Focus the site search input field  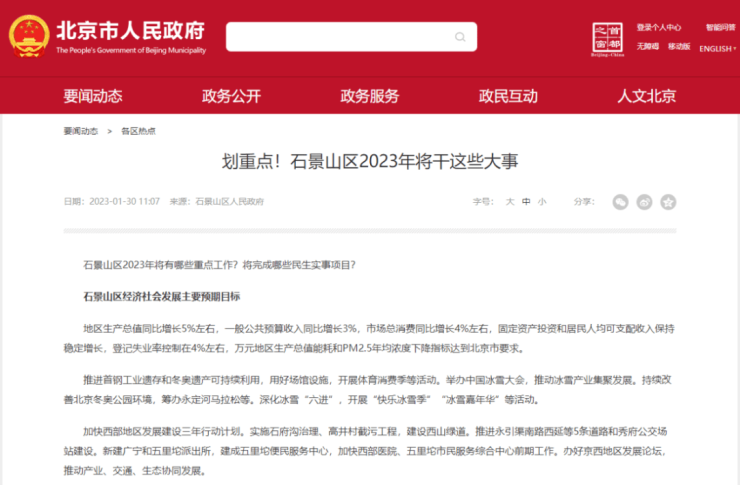pos(351,37)
